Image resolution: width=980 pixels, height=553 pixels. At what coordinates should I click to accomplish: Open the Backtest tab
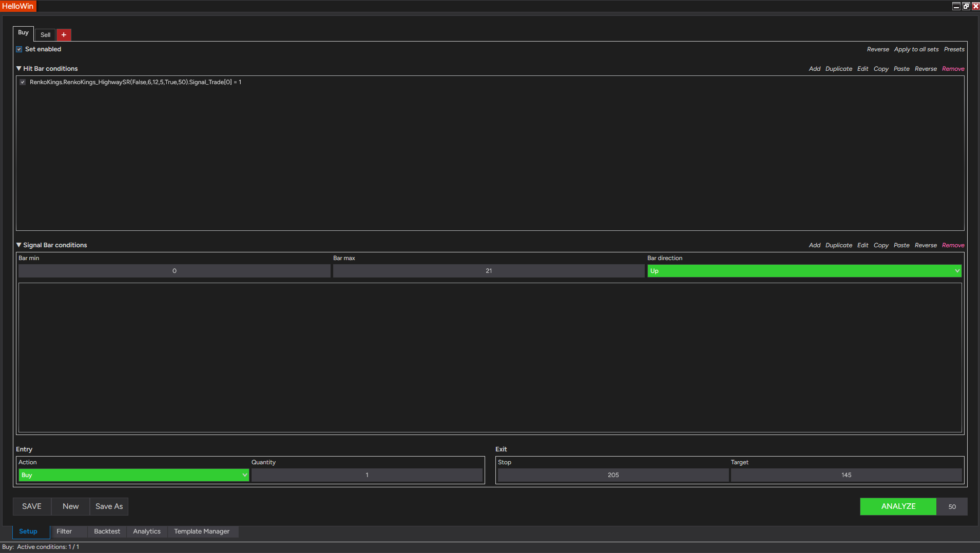click(x=107, y=531)
